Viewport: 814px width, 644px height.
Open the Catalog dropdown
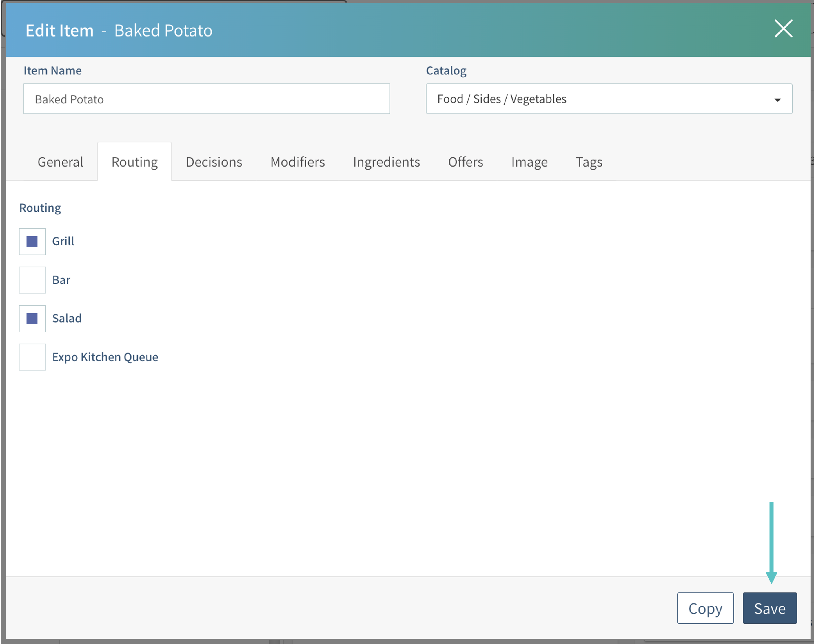[608, 99]
